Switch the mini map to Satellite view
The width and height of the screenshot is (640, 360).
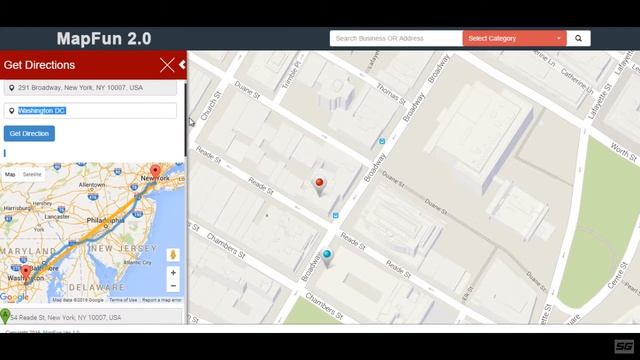[x=32, y=174]
